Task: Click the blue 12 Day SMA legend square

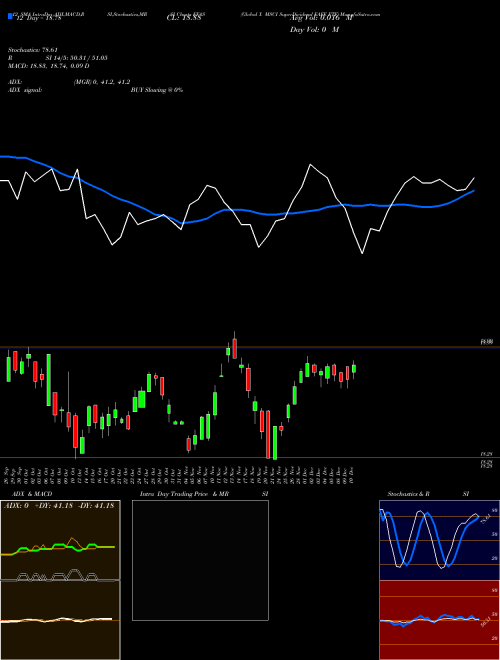Action: pyautogui.click(x=10, y=16)
